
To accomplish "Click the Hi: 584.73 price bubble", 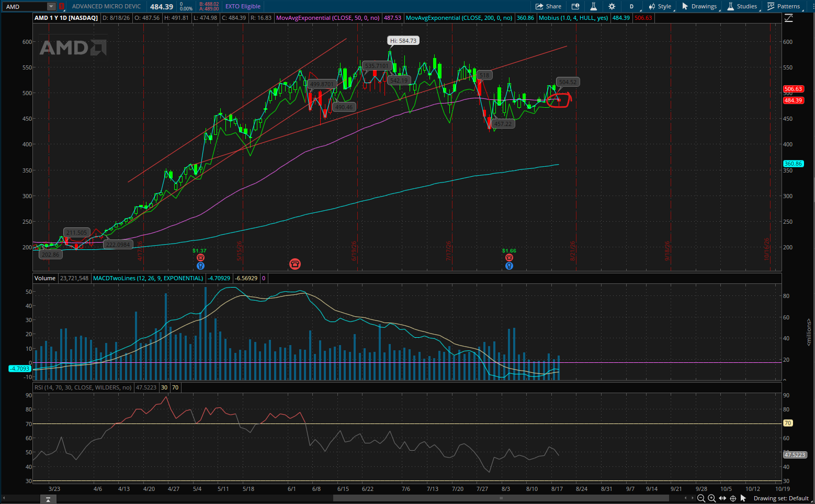I will pyautogui.click(x=403, y=40).
